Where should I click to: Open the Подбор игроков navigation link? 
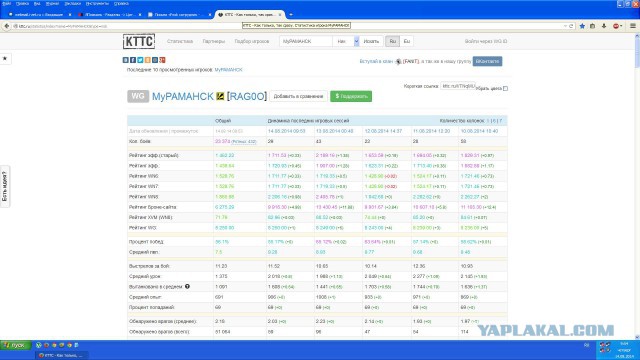[x=252, y=41]
